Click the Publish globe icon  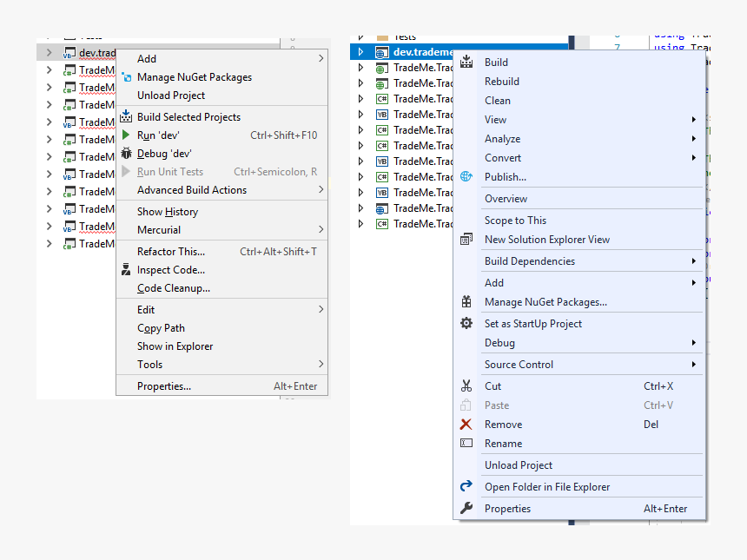coord(466,176)
